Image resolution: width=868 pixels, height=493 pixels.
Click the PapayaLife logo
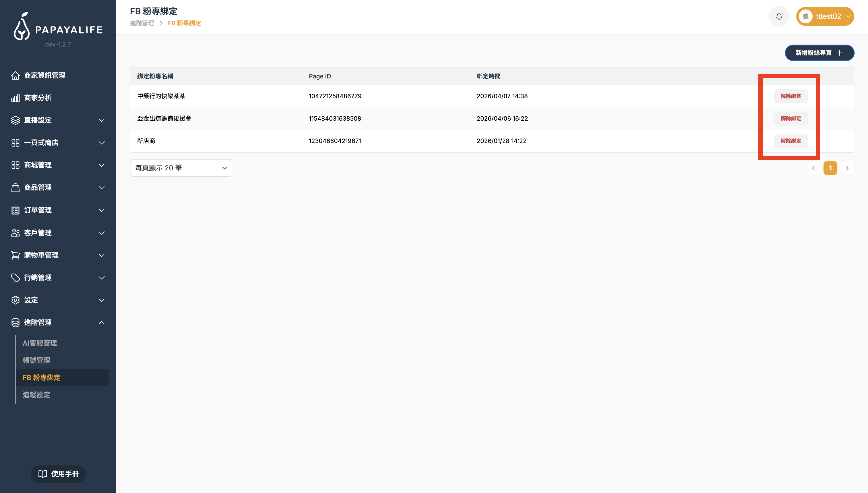[x=58, y=27]
